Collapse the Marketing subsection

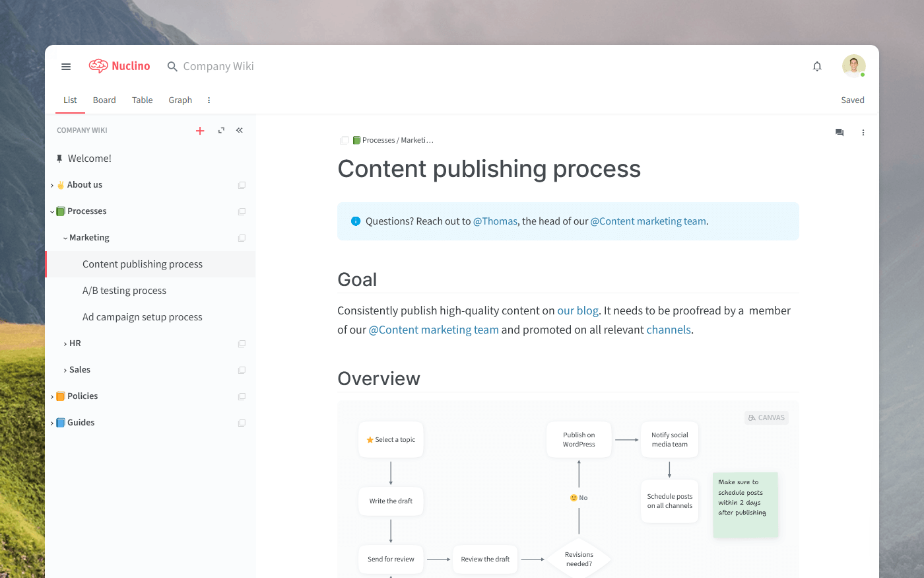pos(65,238)
